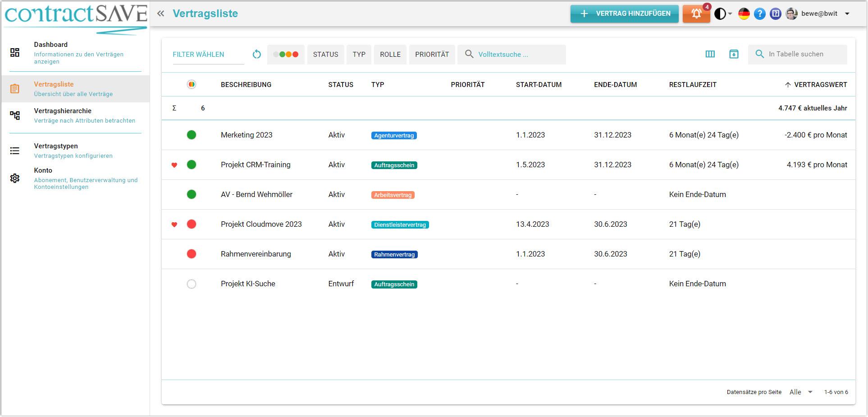Click the Agenturvertrag type tag

pos(394,135)
